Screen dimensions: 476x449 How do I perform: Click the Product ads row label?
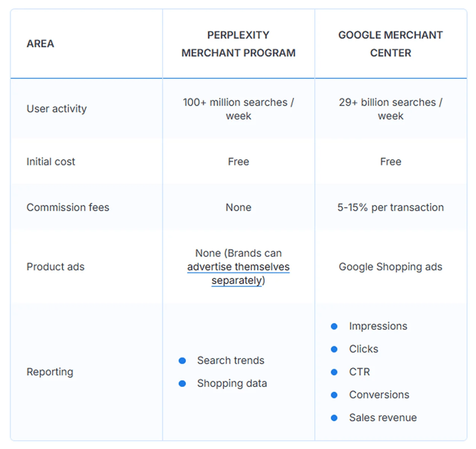[55, 267]
